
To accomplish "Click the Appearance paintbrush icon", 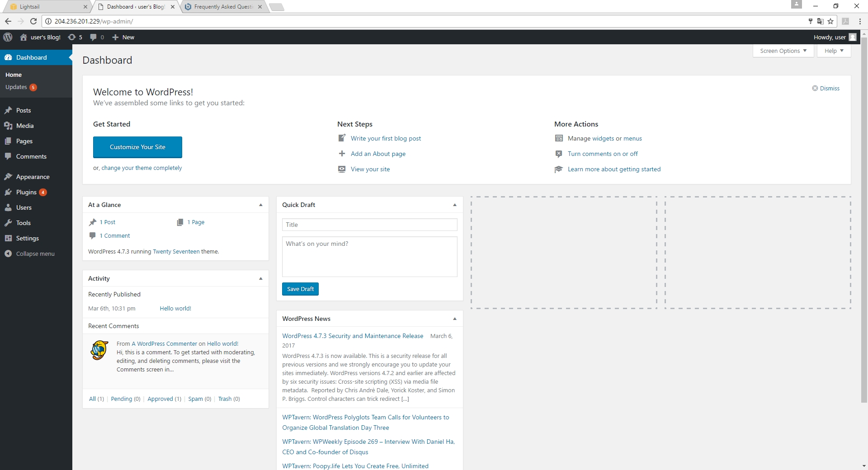I will 8,177.
